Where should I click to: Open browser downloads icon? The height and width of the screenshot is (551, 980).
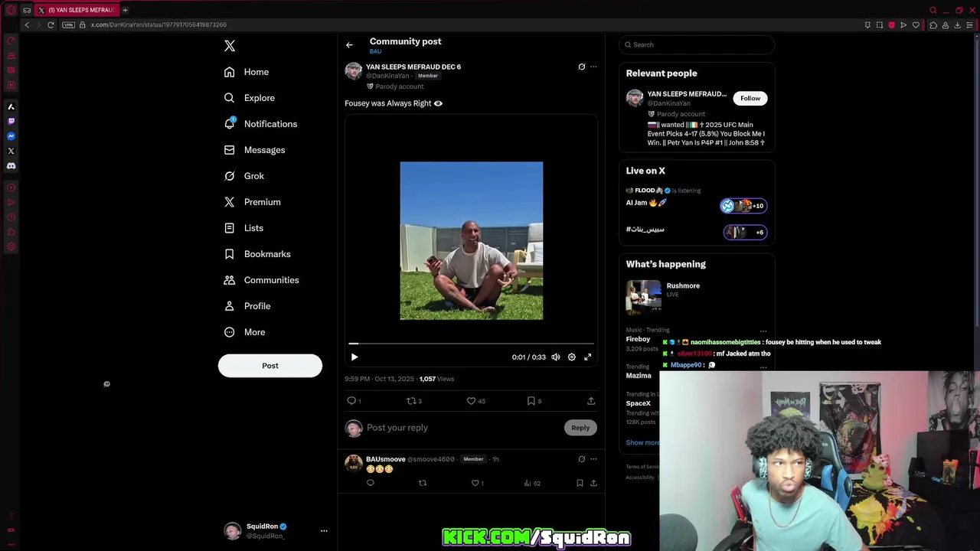[x=957, y=24]
